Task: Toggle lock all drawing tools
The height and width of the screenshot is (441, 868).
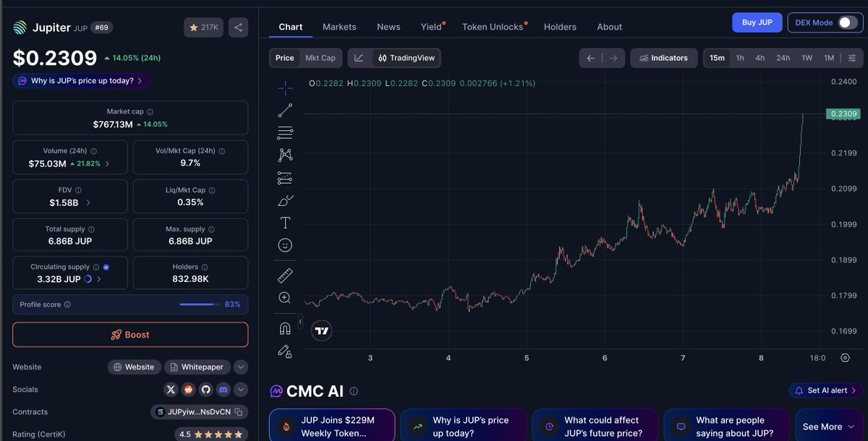Action: pyautogui.click(x=285, y=351)
